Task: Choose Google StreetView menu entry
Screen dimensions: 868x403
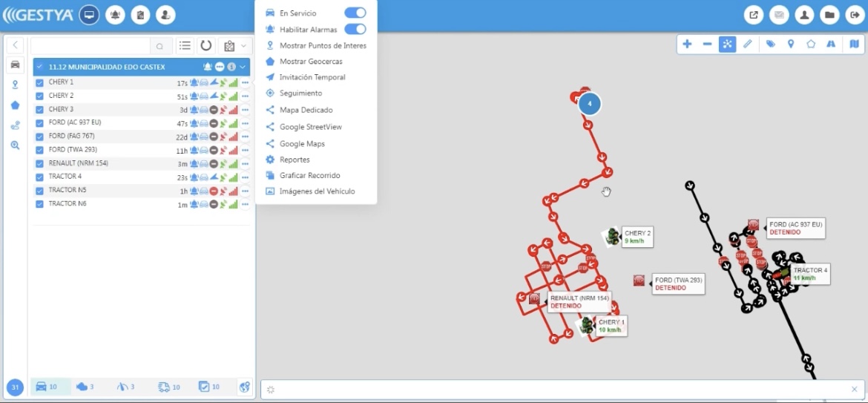Action: [310, 127]
